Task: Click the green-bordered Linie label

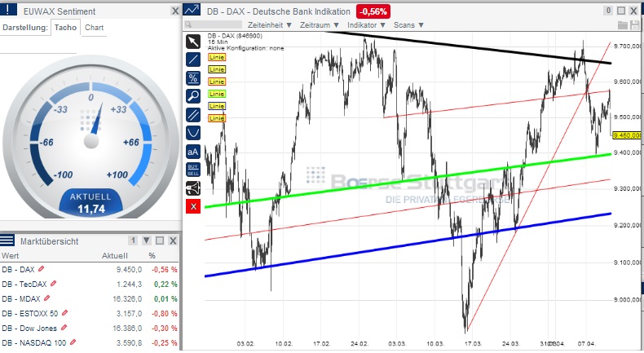Action: [x=217, y=94]
